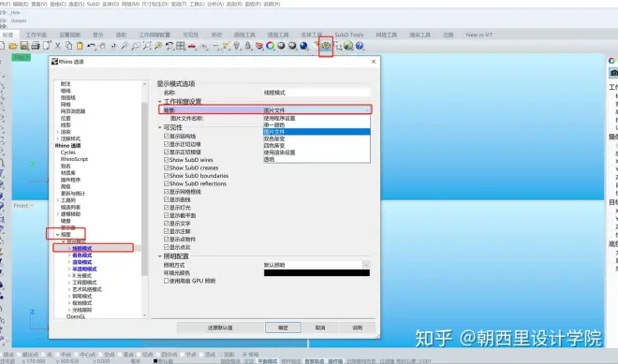
Task: Click the 还原默认值 restore defaults button
Action: click(220, 328)
